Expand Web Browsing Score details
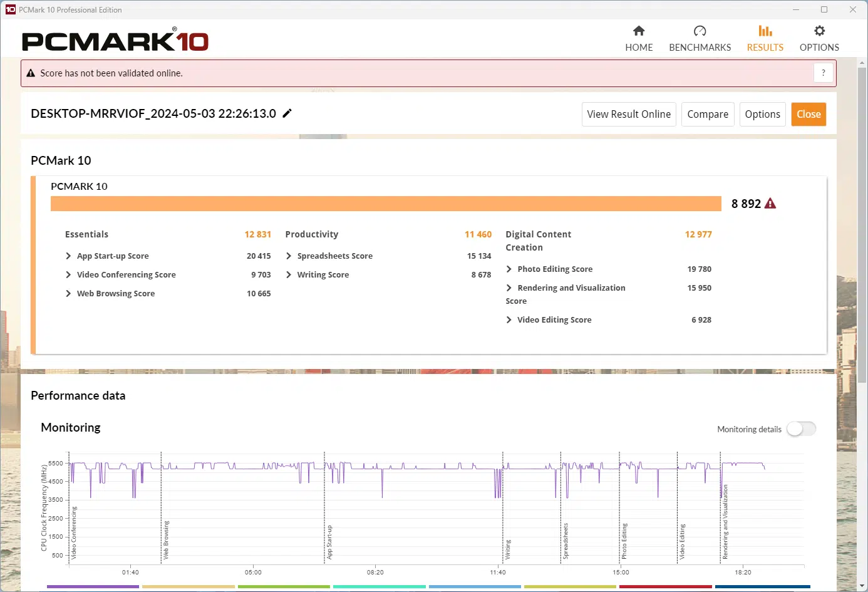 click(x=68, y=294)
